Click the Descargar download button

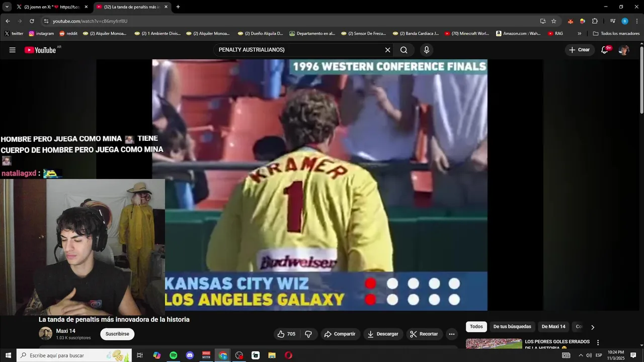(x=383, y=334)
